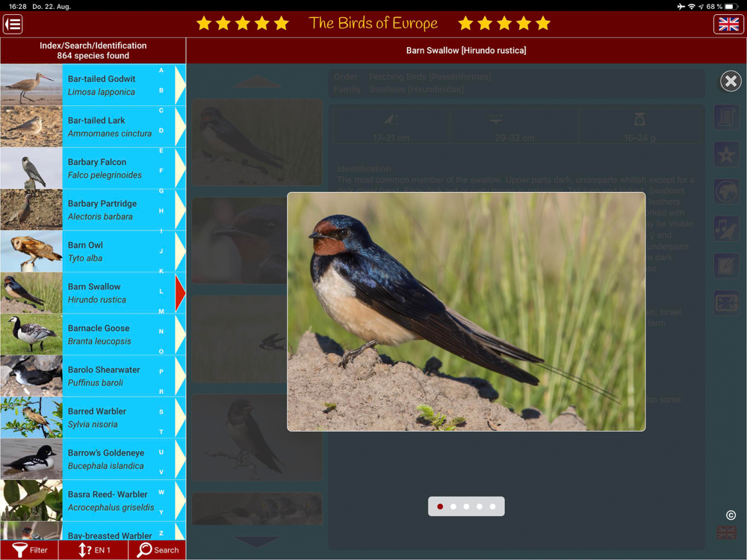Tap the airplane mode status icon
The height and width of the screenshot is (560, 747).
click(x=681, y=6)
